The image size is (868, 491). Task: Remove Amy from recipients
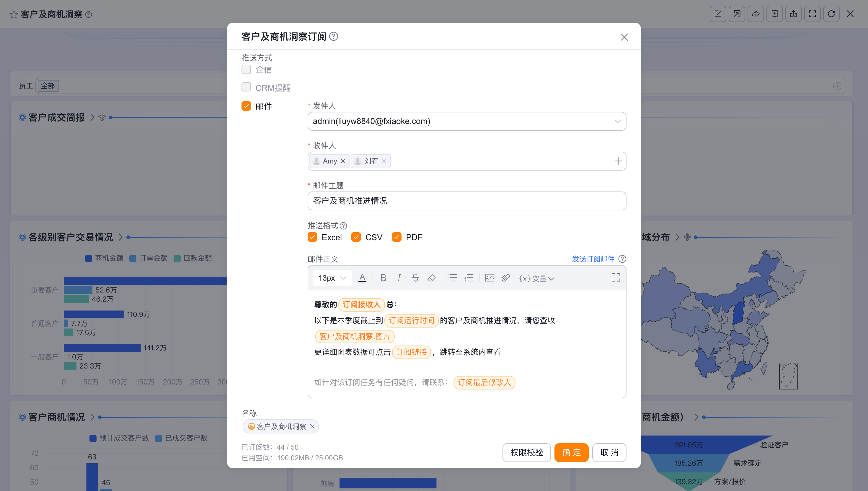click(x=343, y=161)
